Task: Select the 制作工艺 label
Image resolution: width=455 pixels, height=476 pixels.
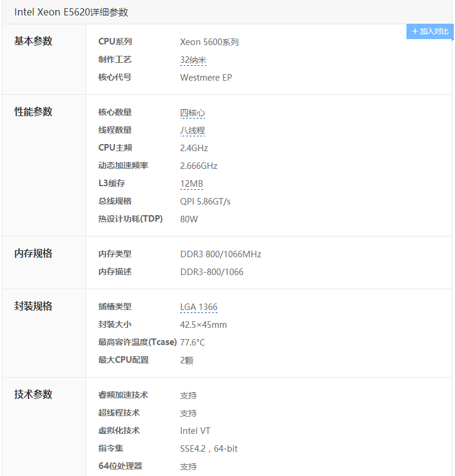Action: pos(115,59)
